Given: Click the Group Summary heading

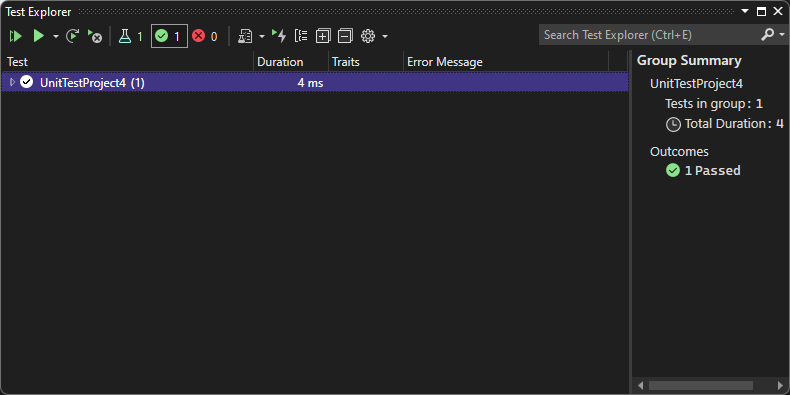Looking at the screenshot, I should click(x=689, y=60).
